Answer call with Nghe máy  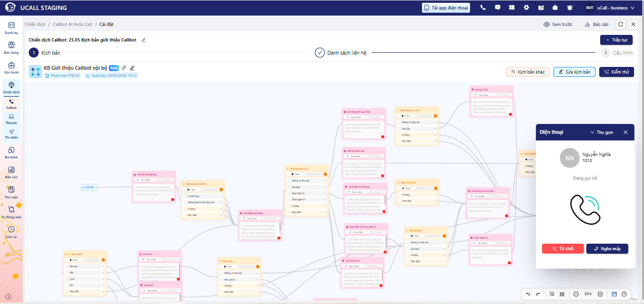[x=607, y=248]
